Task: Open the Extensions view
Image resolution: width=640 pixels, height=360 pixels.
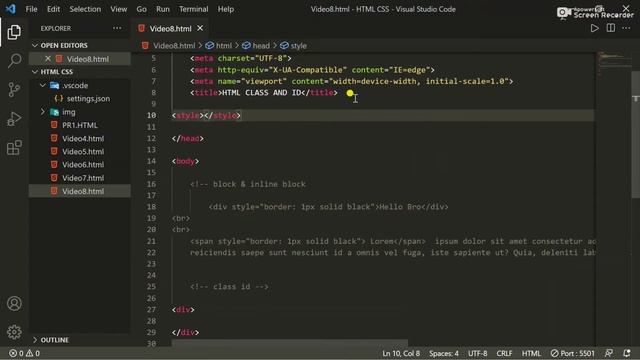Action: tap(14, 148)
